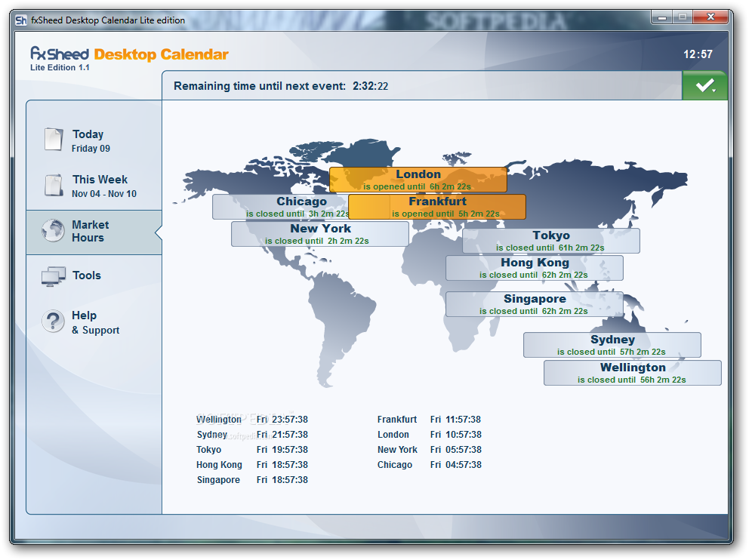Click the Chicago time Fri 04:57:38
The image size is (749, 560).
coord(455,465)
